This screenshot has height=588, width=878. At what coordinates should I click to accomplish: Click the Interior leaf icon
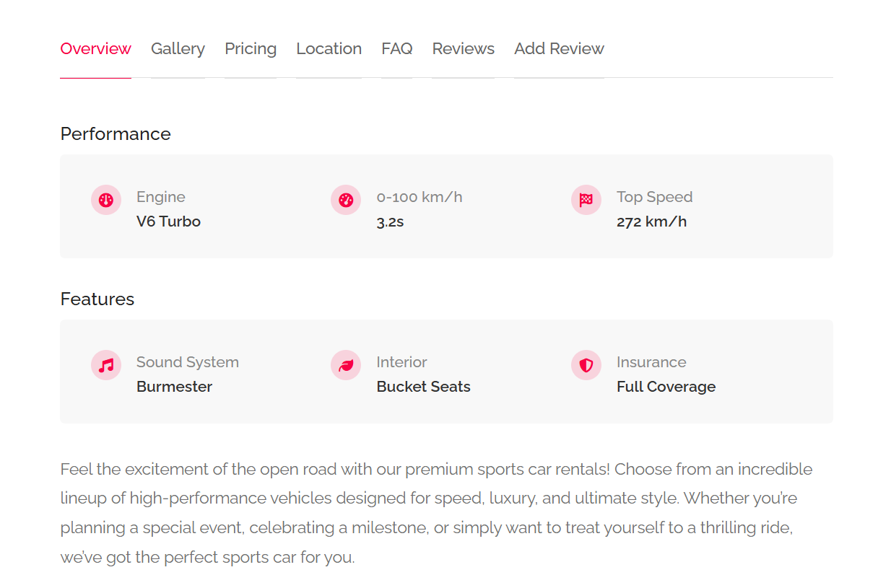pos(346,365)
